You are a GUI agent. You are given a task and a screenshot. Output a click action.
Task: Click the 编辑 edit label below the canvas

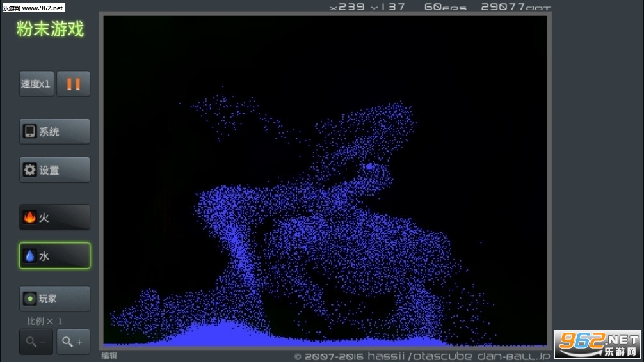(109, 356)
